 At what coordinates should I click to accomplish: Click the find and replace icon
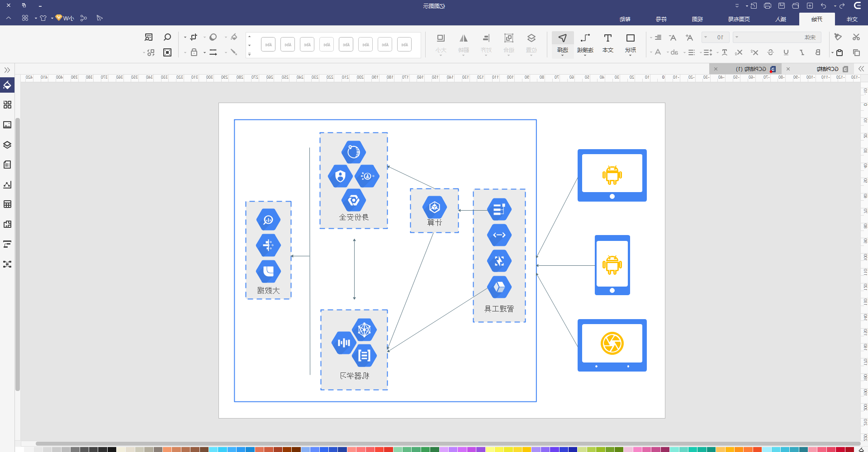click(148, 37)
